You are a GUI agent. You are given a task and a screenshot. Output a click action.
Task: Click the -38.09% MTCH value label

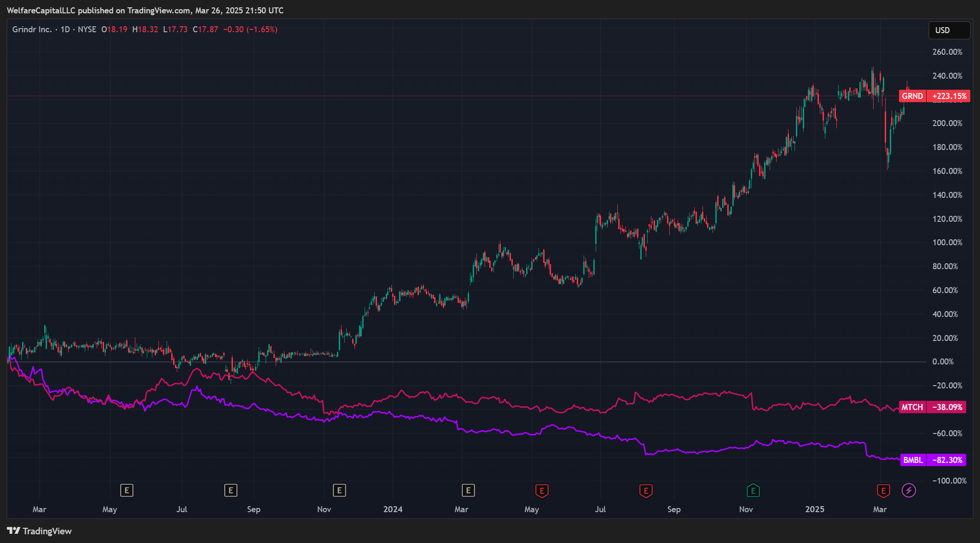coord(946,407)
